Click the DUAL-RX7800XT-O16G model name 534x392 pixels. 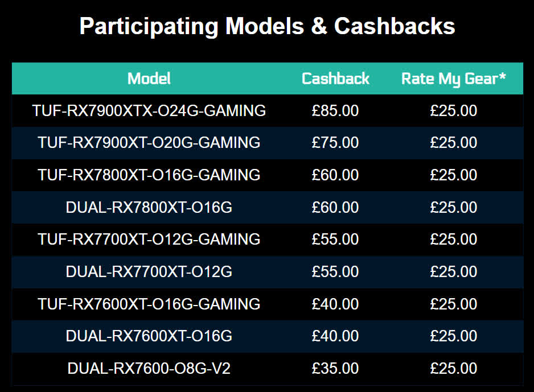[x=149, y=207]
